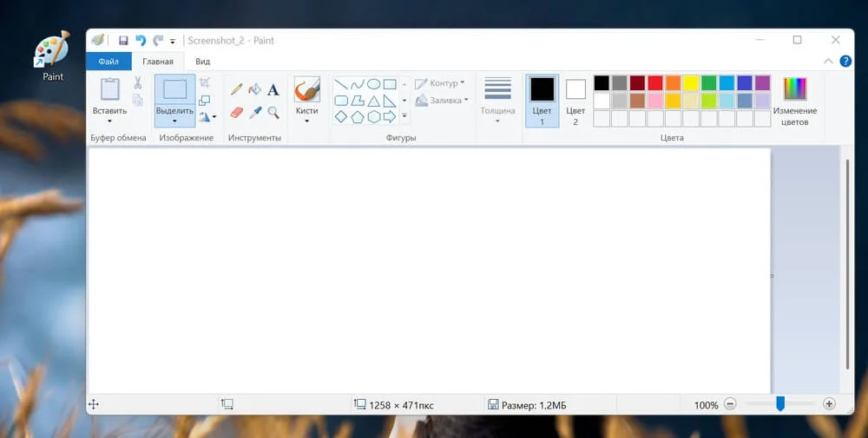The height and width of the screenshot is (438, 868).
Task: Pick the red color swatch
Action: [654, 83]
